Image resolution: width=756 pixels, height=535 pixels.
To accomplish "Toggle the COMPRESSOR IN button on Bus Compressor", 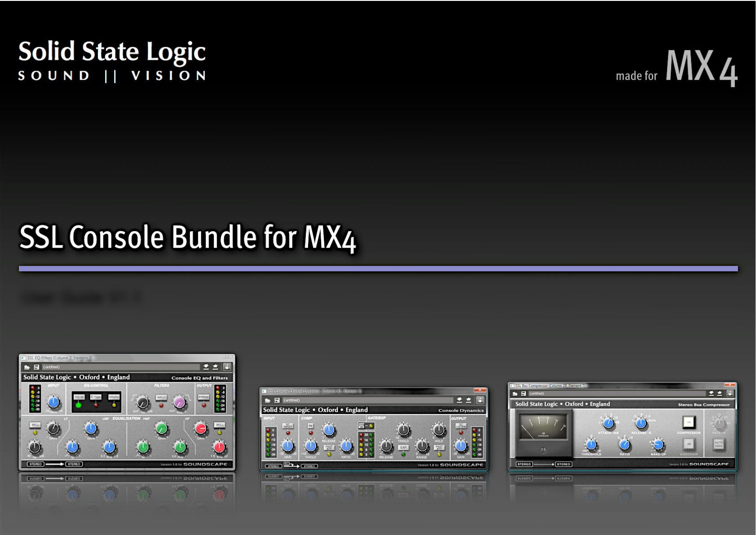I will [x=689, y=422].
